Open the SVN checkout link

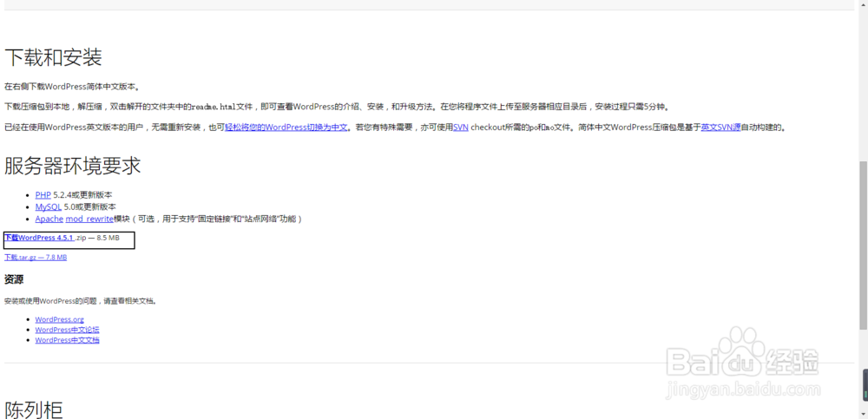461,128
